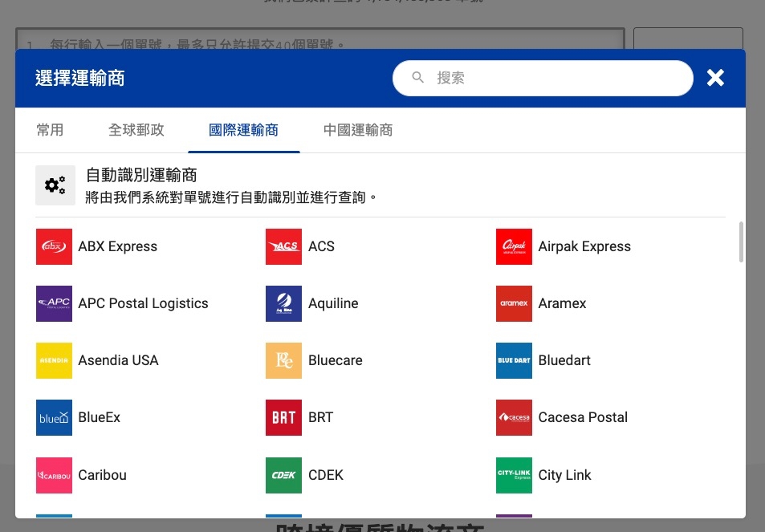Select the Aquiline carrier icon
Viewport: 765px width, 532px height.
pos(283,303)
